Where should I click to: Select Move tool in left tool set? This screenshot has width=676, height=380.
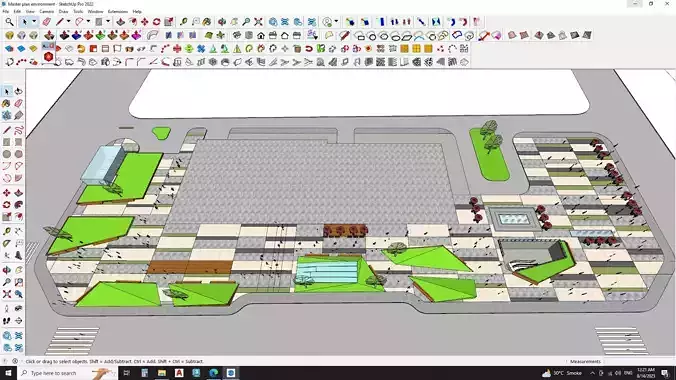tap(7, 193)
